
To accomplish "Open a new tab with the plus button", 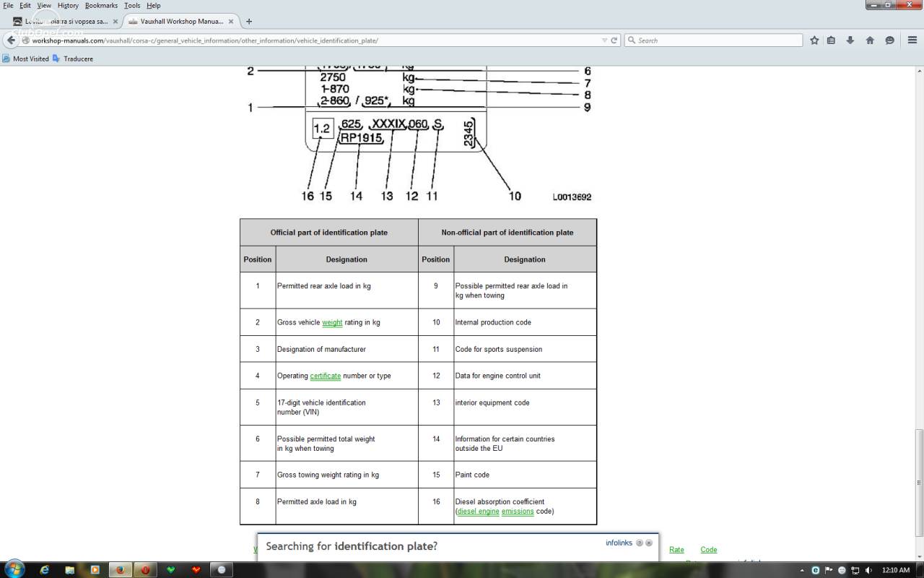I will click(249, 22).
